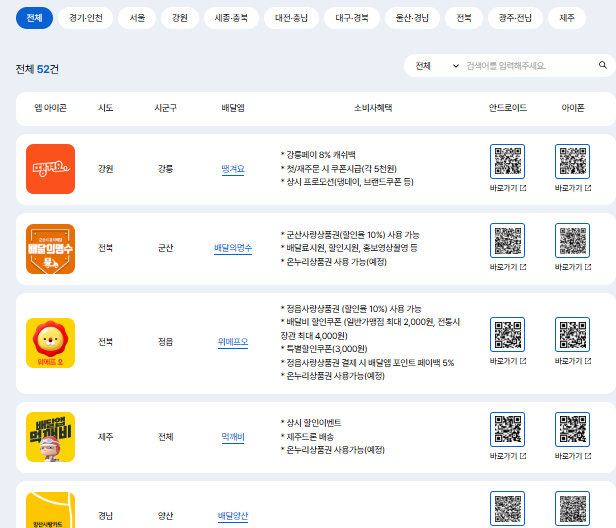Open 먹깨비 Android 바로가기 link
The height and width of the screenshot is (528, 616).
[508, 456]
